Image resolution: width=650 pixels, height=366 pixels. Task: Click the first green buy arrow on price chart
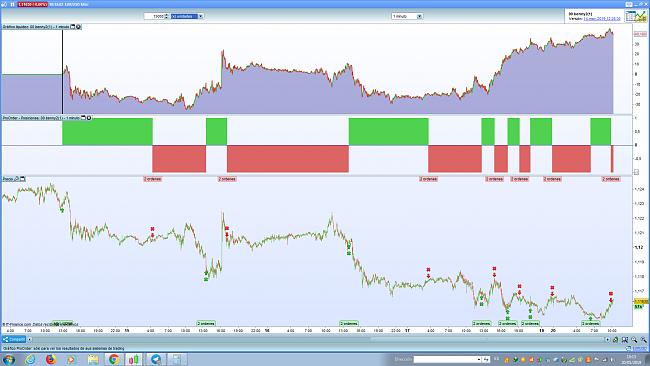(x=62, y=211)
